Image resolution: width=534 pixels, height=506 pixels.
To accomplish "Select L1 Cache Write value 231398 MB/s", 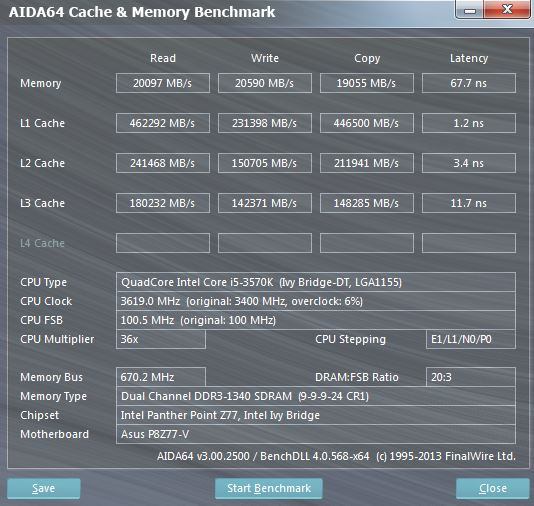I will (265, 123).
